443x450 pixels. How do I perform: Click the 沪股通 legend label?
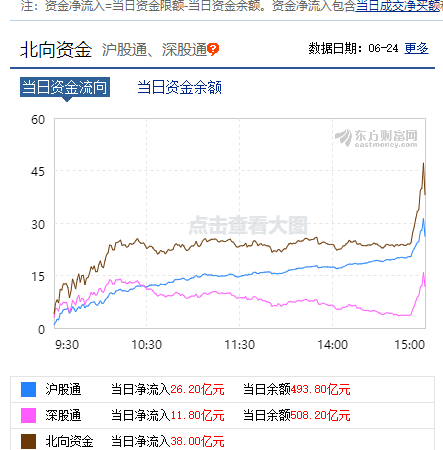tap(63, 389)
